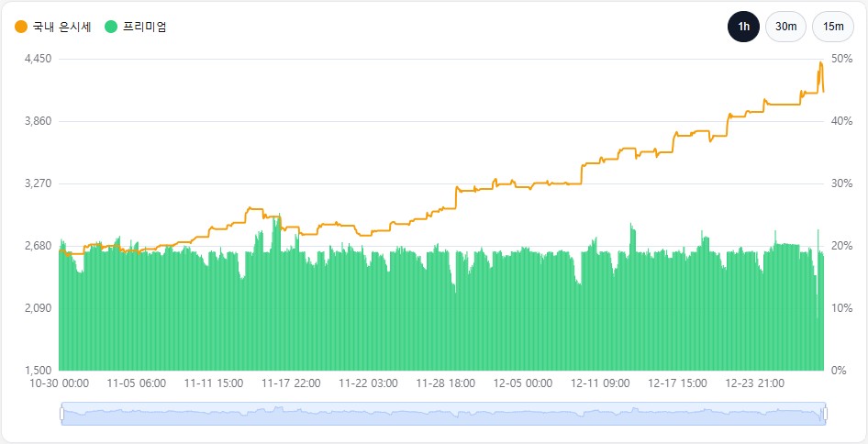Viewport: 868px width, 444px height.
Task: Click the green 프리미엄 legend dot
Action: [x=111, y=27]
